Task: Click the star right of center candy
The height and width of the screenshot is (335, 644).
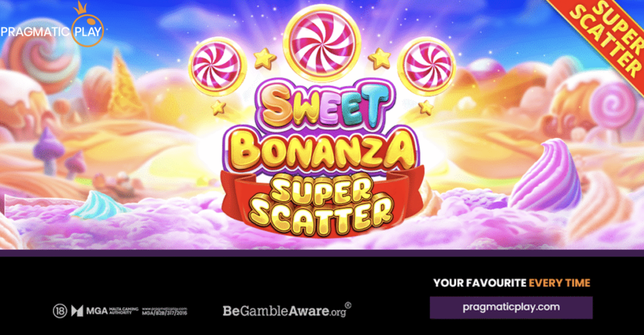Action: (x=380, y=58)
